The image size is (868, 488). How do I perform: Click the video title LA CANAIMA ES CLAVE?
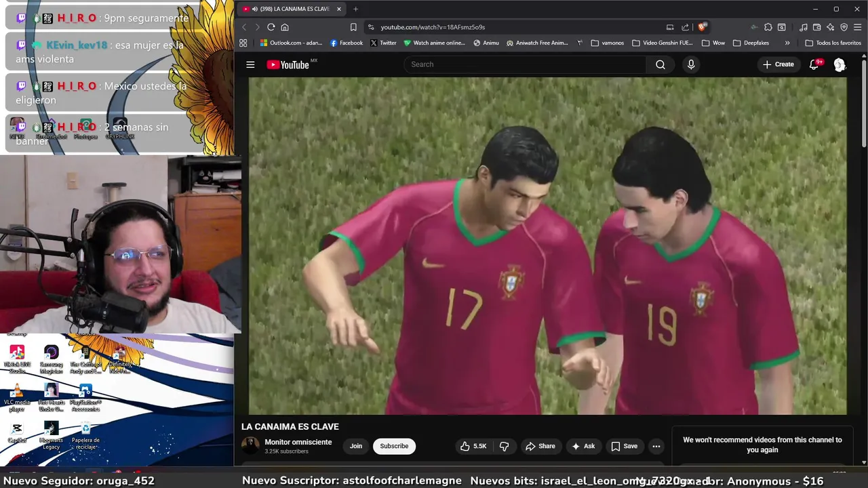[290, 426]
